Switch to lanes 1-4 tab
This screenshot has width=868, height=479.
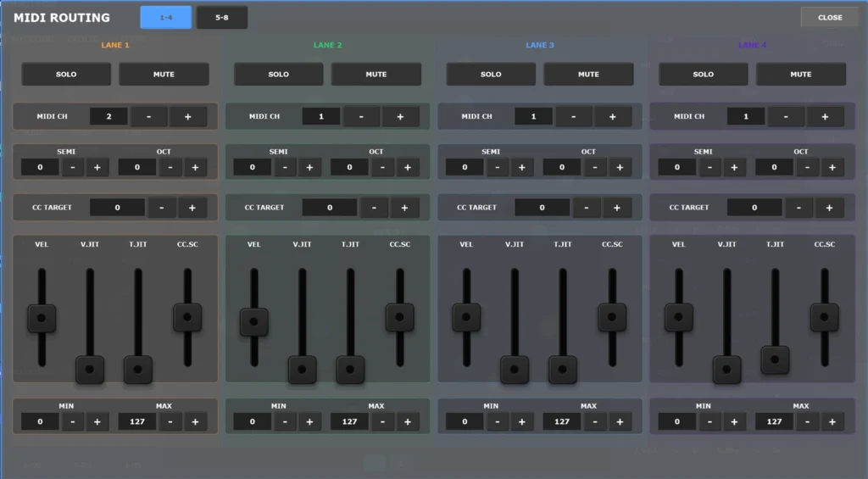coord(165,17)
